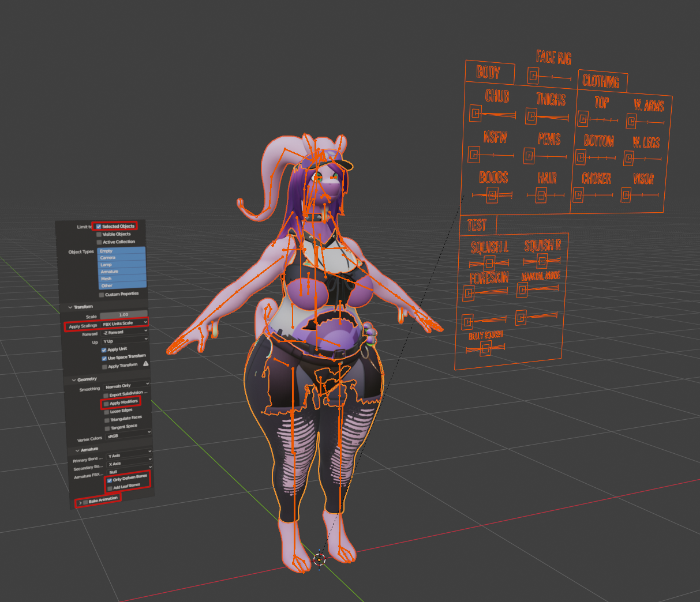Toggle the Armature object type
The height and width of the screenshot is (602, 700).
pyautogui.click(x=122, y=271)
